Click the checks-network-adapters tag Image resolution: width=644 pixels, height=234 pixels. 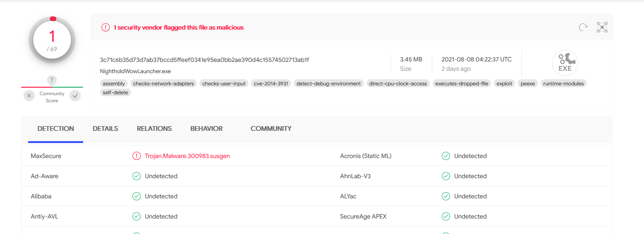163,83
